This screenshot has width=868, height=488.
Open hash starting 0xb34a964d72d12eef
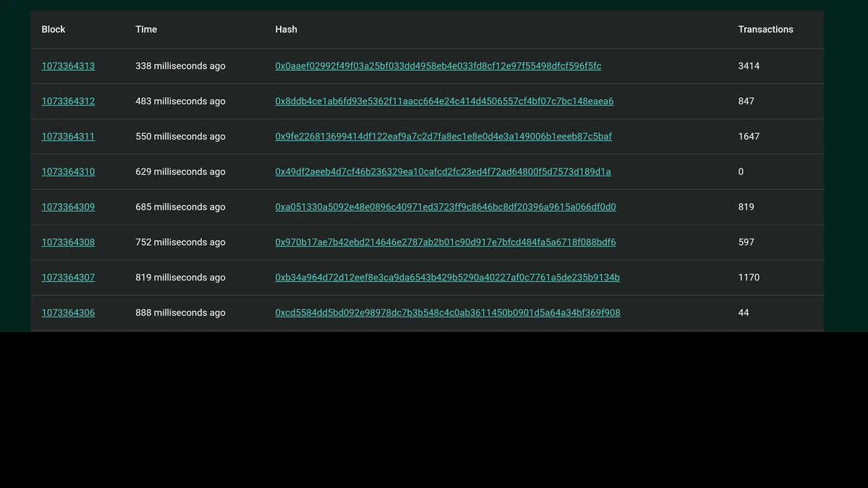(x=447, y=277)
